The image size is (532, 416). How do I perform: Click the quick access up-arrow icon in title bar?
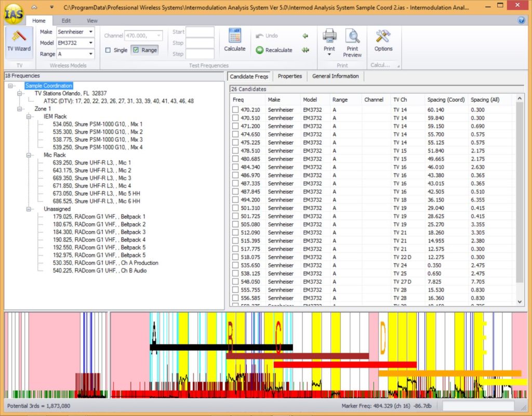click(34, 7)
